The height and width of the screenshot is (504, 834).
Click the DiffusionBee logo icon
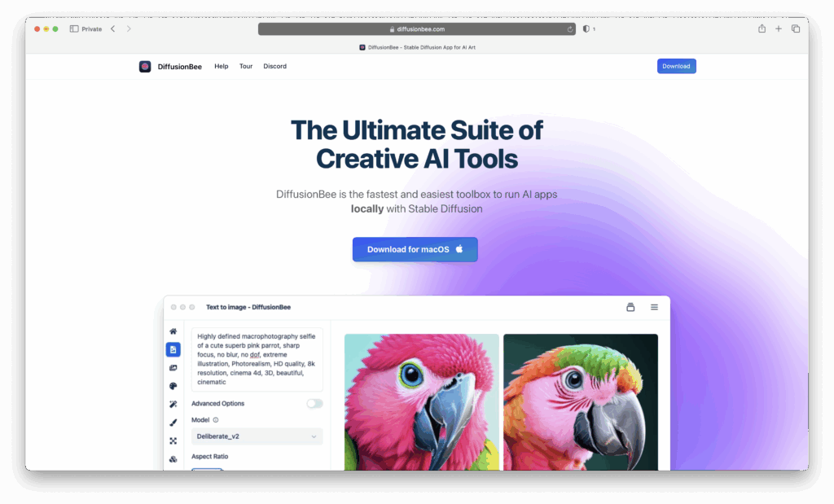145,67
